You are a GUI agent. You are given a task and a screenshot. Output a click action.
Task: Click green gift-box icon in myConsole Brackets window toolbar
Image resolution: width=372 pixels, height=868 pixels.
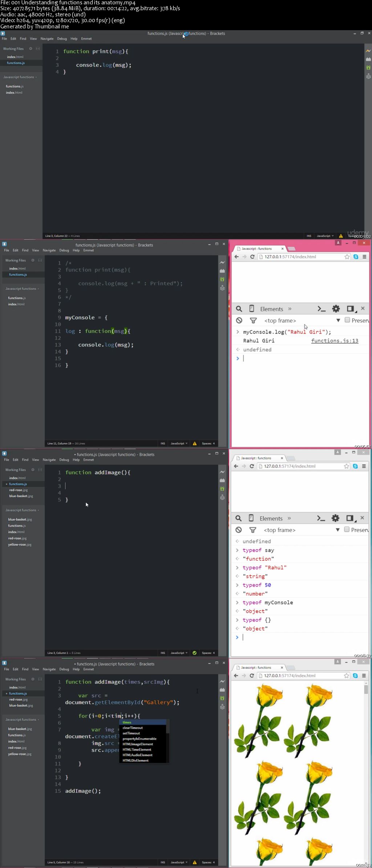click(222, 279)
